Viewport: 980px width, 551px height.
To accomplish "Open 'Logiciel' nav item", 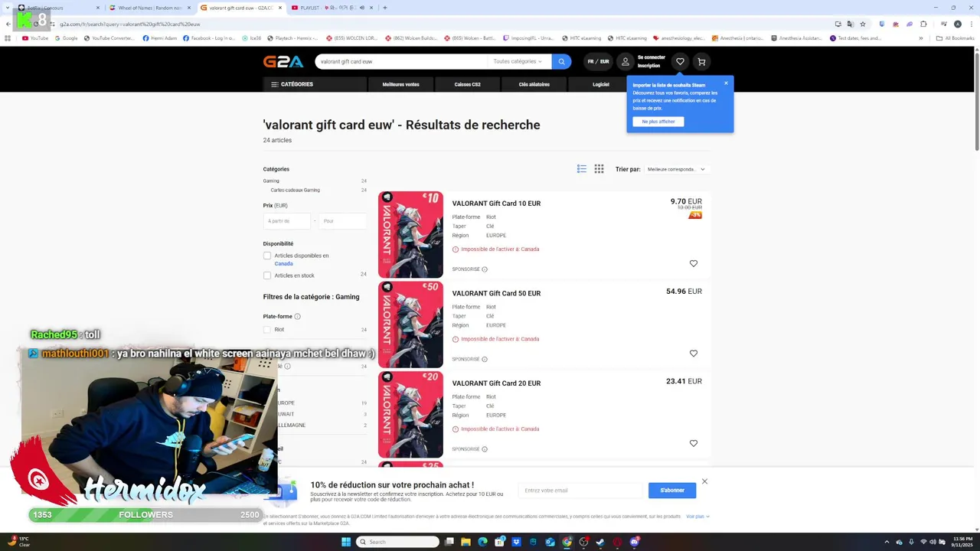I will coord(601,84).
